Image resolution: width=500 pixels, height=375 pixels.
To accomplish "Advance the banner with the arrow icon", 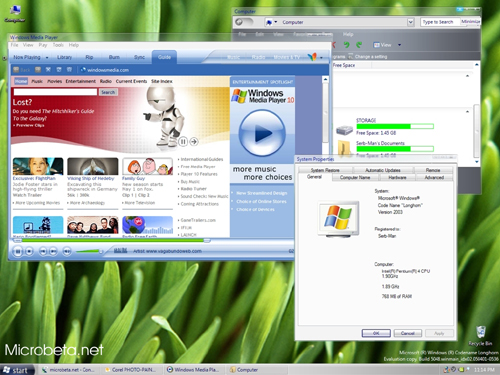I will pyautogui.click(x=194, y=142).
